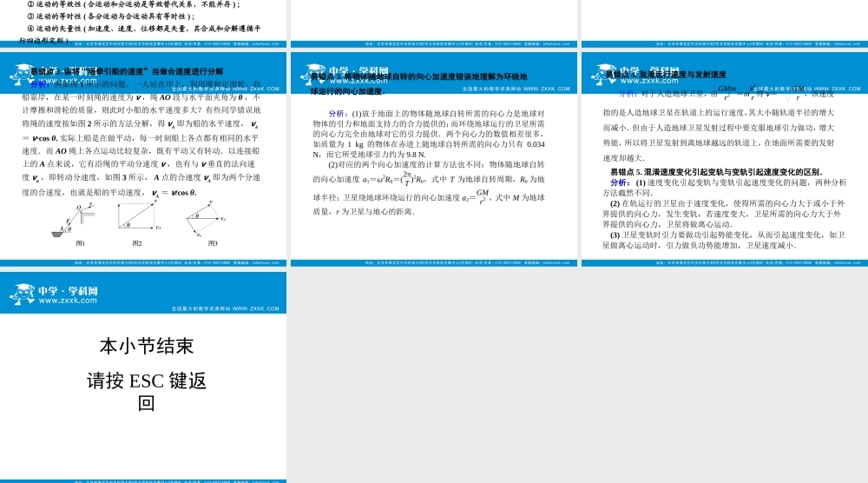The width and height of the screenshot is (868, 483).
Task: Select the slide titled 易错点 4 混淆运行速度与发射速度
Action: 725,159
